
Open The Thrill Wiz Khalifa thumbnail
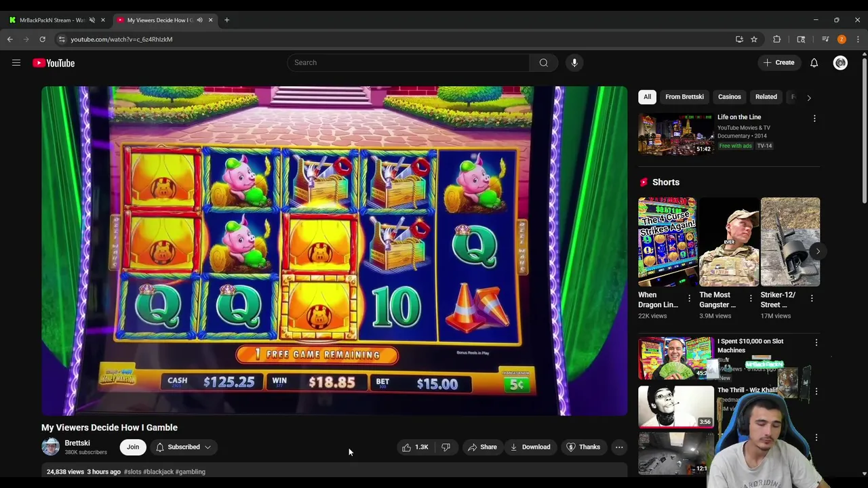pos(675,407)
